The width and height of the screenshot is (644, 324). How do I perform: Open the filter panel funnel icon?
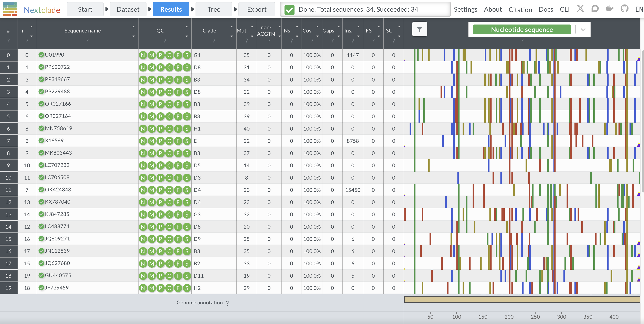(x=419, y=29)
